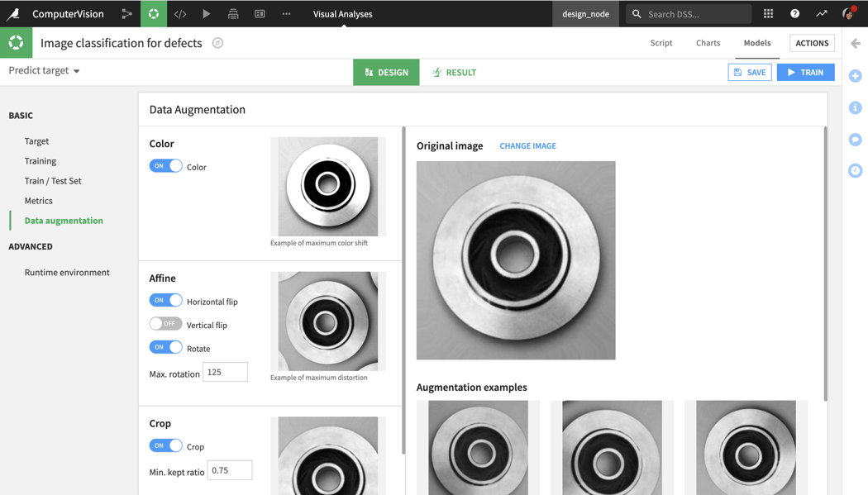Open the applications grid icon
The width and height of the screenshot is (868, 495).
click(768, 14)
